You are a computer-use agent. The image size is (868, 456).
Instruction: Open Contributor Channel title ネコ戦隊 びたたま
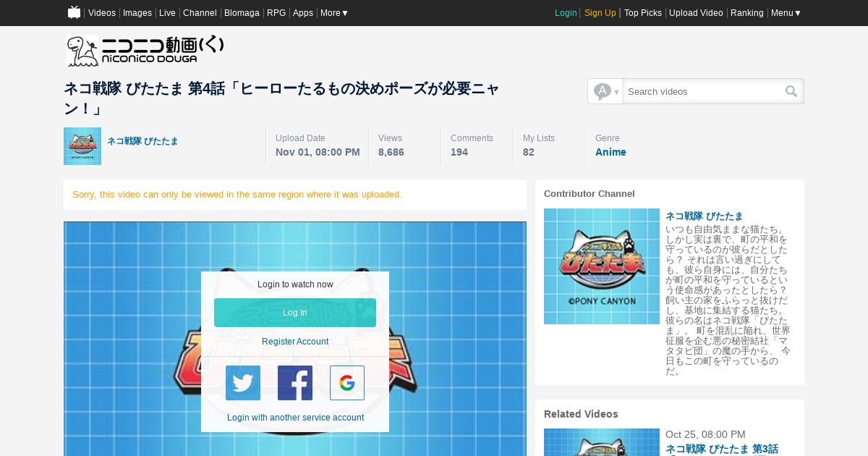[705, 216]
